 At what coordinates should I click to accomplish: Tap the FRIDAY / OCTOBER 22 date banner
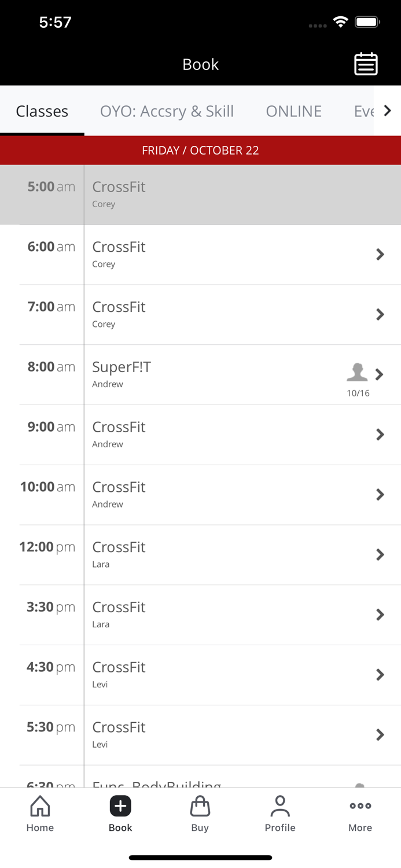[x=200, y=150]
